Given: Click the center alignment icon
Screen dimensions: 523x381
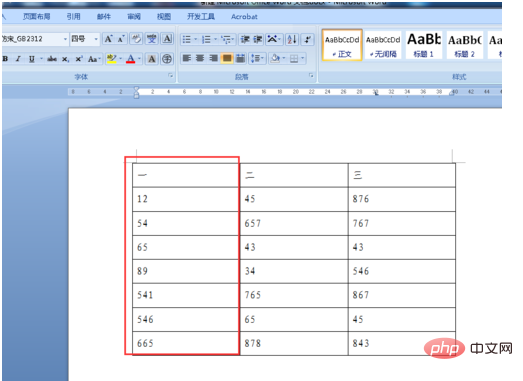Looking at the screenshot, I should click(200, 59).
